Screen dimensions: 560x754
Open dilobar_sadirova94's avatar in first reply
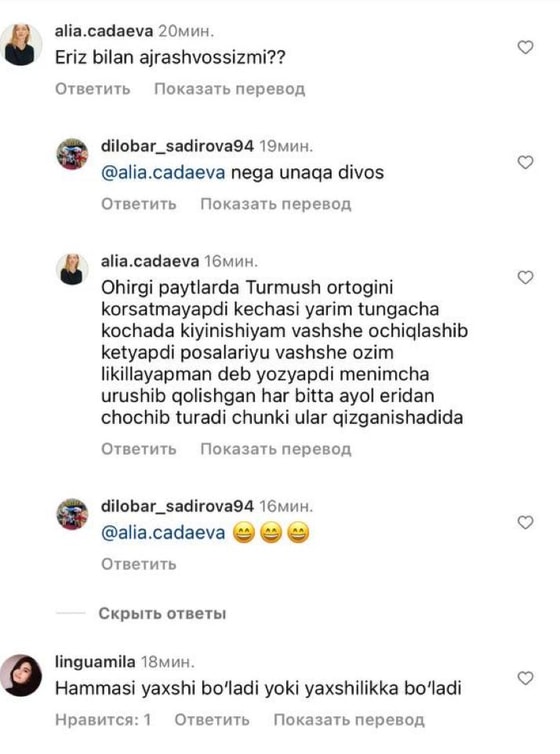(x=72, y=154)
